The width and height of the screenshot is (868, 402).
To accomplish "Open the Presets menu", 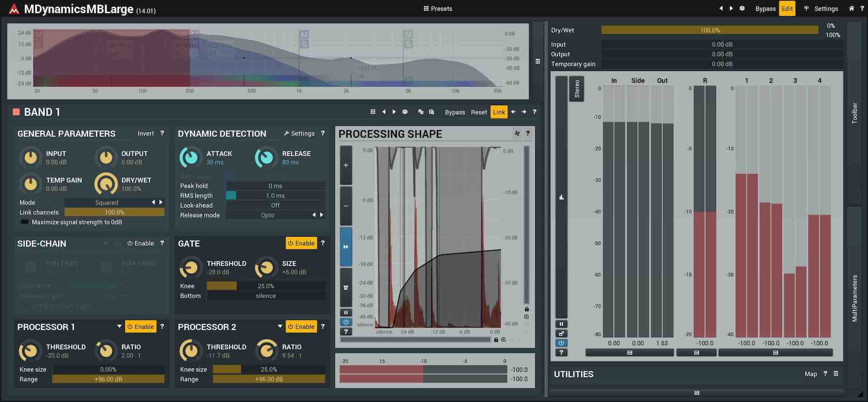I will (x=438, y=9).
